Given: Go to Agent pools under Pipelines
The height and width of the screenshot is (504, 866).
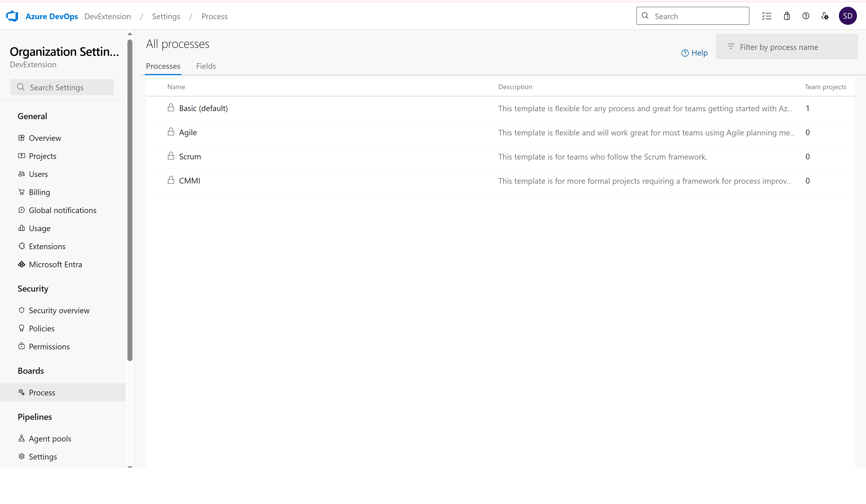Looking at the screenshot, I should tap(50, 438).
